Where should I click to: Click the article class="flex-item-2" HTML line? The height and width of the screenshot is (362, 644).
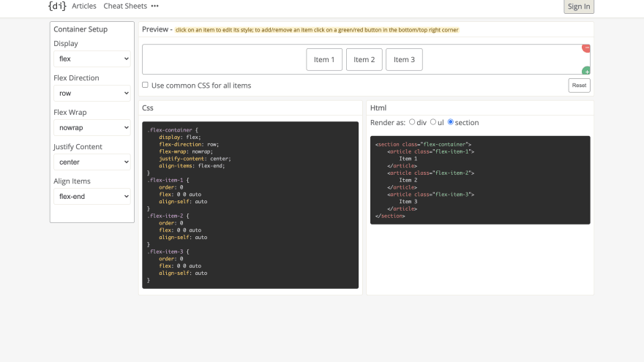click(430, 173)
